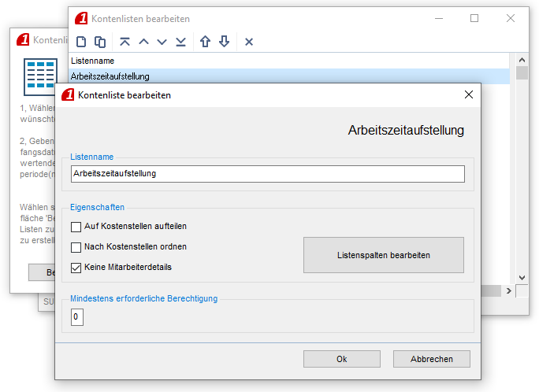The height and width of the screenshot is (392, 539).
Task: Uncheck Keine Mitarbeiterdetails checkbox
Action: pyautogui.click(x=76, y=268)
